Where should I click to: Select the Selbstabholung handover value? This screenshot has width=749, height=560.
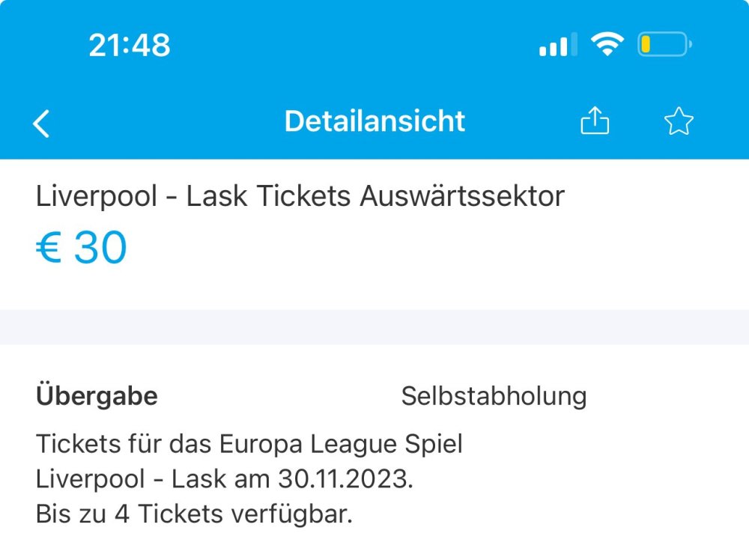point(494,396)
